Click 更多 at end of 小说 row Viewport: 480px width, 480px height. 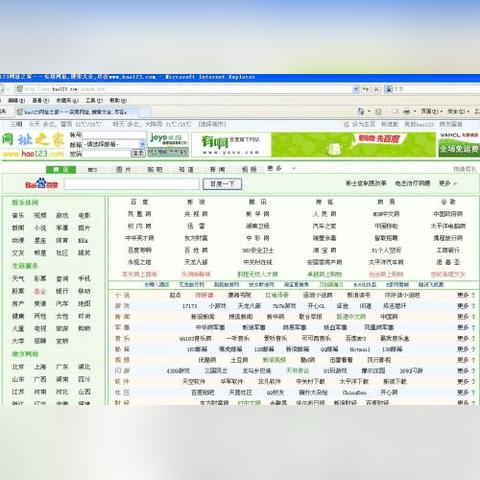466,295
